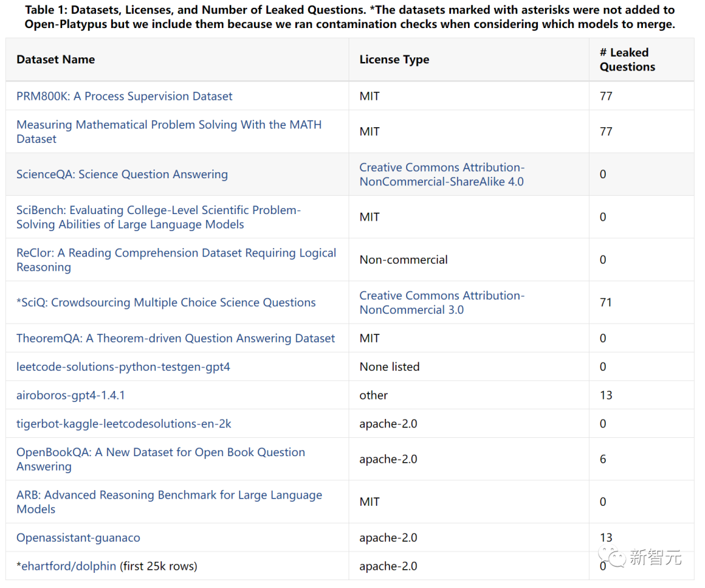Click the ScienceQA: Science Question Answering link
Screen dimensions: 705x588
coord(122,174)
